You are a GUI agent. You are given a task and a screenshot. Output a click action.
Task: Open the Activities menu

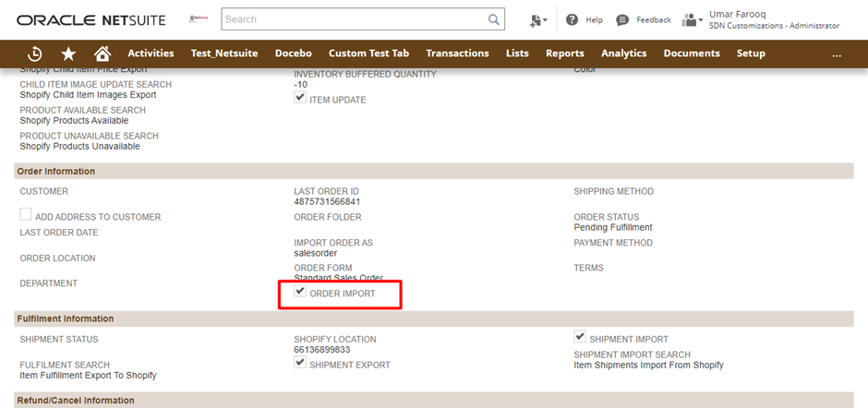[x=151, y=54]
